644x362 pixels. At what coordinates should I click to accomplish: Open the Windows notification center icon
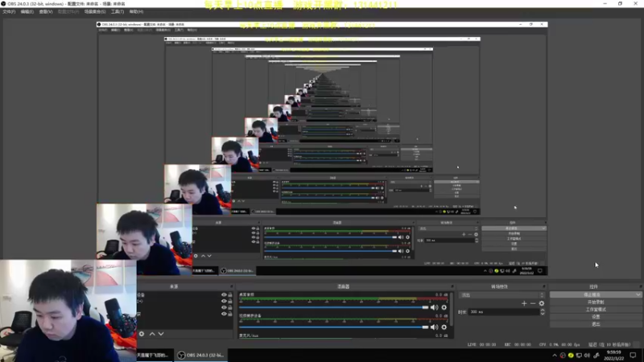pos(633,356)
